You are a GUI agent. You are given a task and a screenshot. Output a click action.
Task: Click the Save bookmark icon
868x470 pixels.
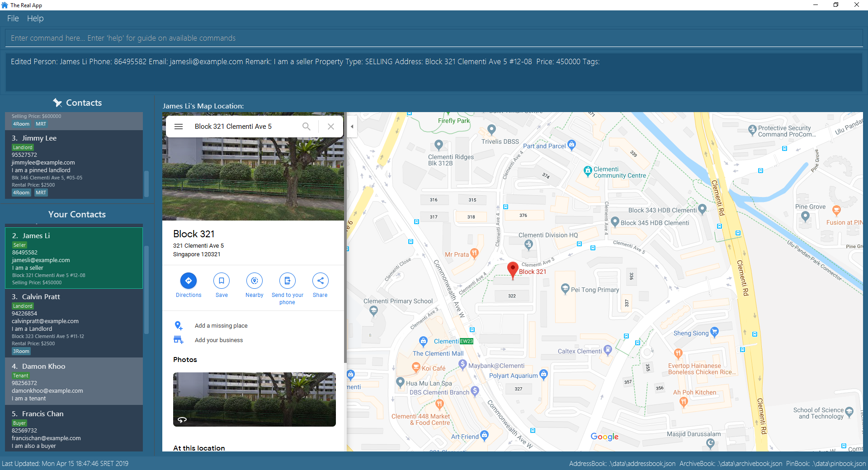(x=222, y=281)
